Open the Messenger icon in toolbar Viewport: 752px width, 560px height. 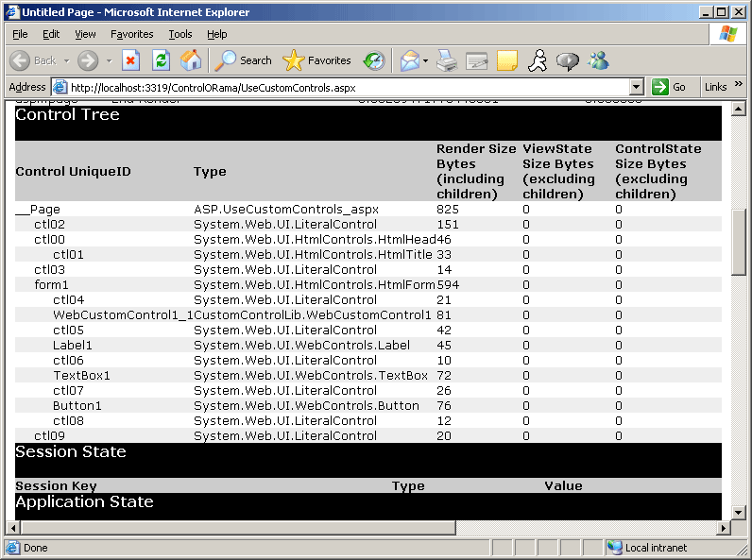tap(598, 60)
